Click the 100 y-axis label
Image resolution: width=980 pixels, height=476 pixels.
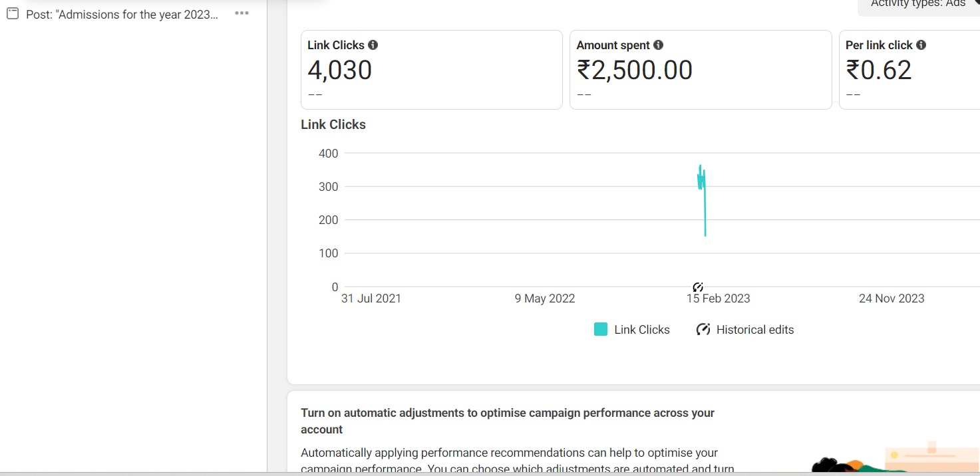[329, 253]
